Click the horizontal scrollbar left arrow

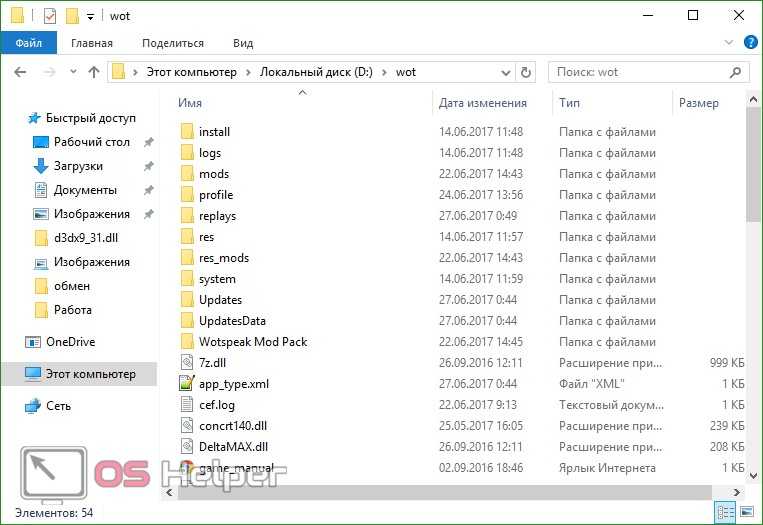pyautogui.click(x=169, y=492)
